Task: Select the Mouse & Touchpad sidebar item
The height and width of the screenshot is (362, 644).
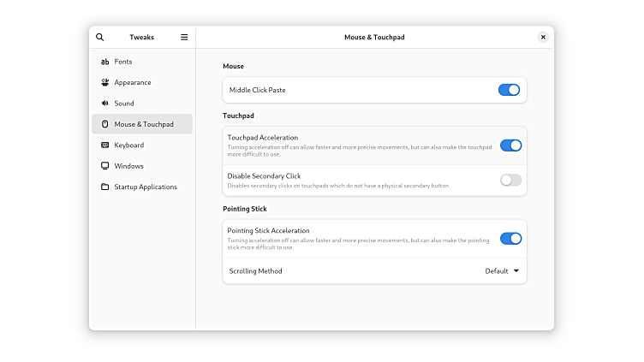Action: pos(143,124)
